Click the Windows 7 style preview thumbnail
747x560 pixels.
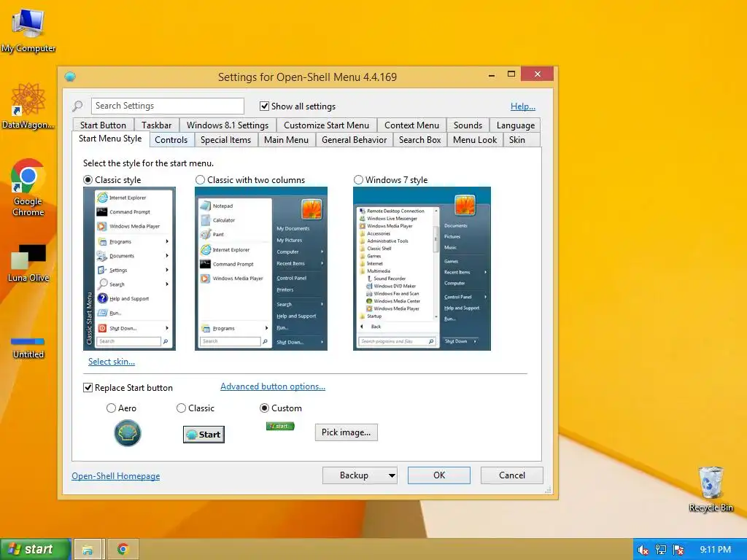pos(422,268)
